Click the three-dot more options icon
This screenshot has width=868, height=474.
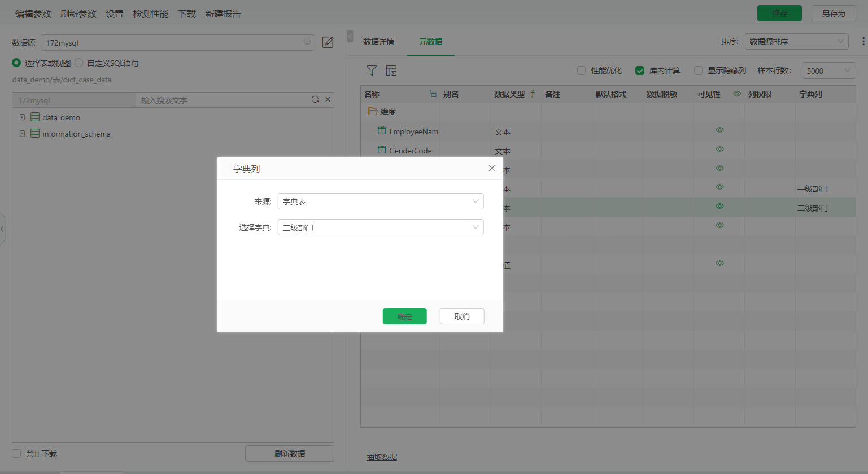pos(862,41)
